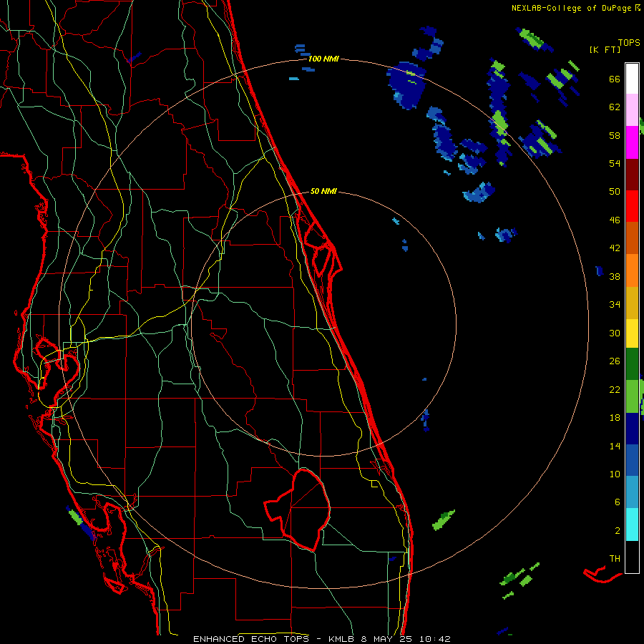Click the legend value 22
Image resolution: width=644 pixels, height=644 pixels.
click(615, 389)
